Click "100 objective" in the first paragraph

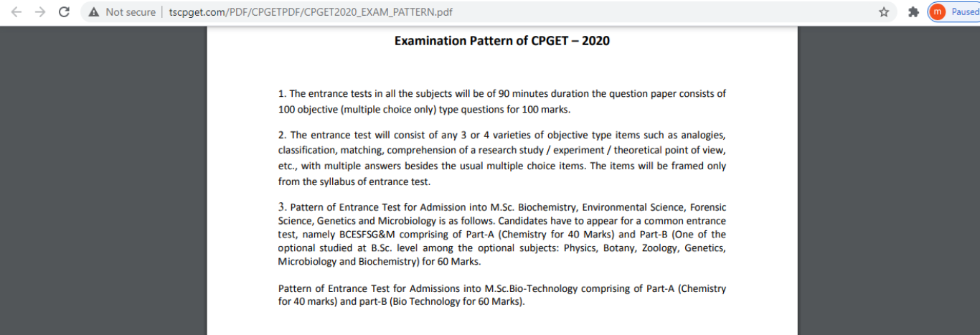[308, 110]
